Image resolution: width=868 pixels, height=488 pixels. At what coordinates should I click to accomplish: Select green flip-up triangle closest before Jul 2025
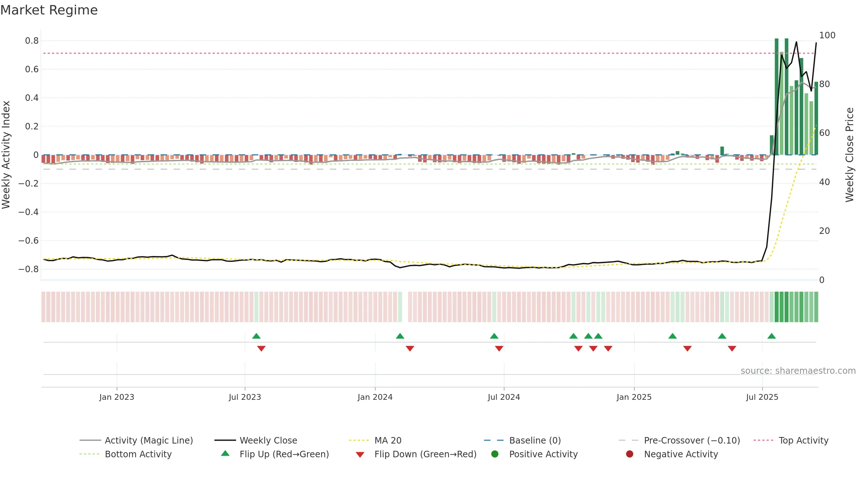pyautogui.click(x=722, y=336)
